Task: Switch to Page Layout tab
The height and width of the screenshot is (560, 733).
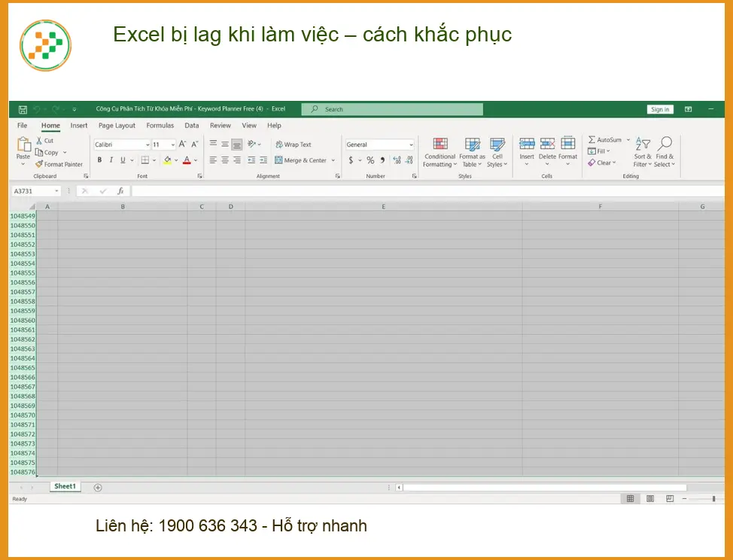Action: (x=117, y=125)
